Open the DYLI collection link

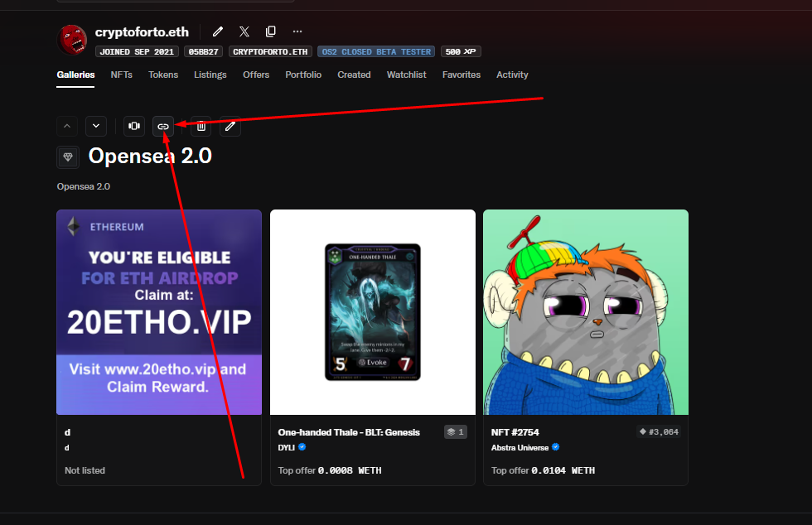[x=287, y=447]
